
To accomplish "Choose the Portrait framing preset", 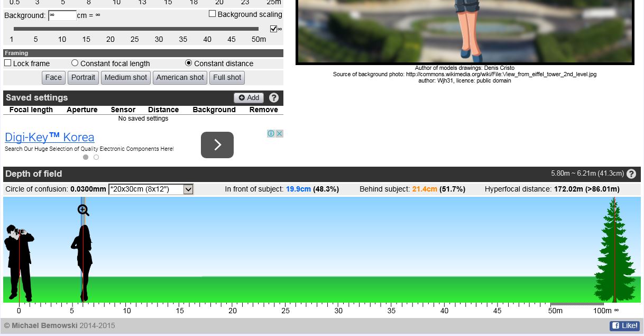I will (83, 78).
